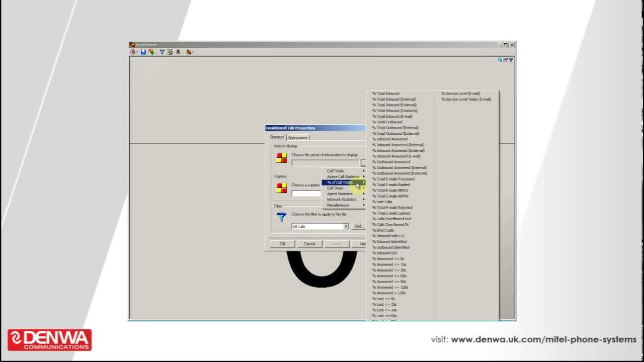Choose % Total Inbound (E-mail)
The image size is (644, 362).
[392, 116]
